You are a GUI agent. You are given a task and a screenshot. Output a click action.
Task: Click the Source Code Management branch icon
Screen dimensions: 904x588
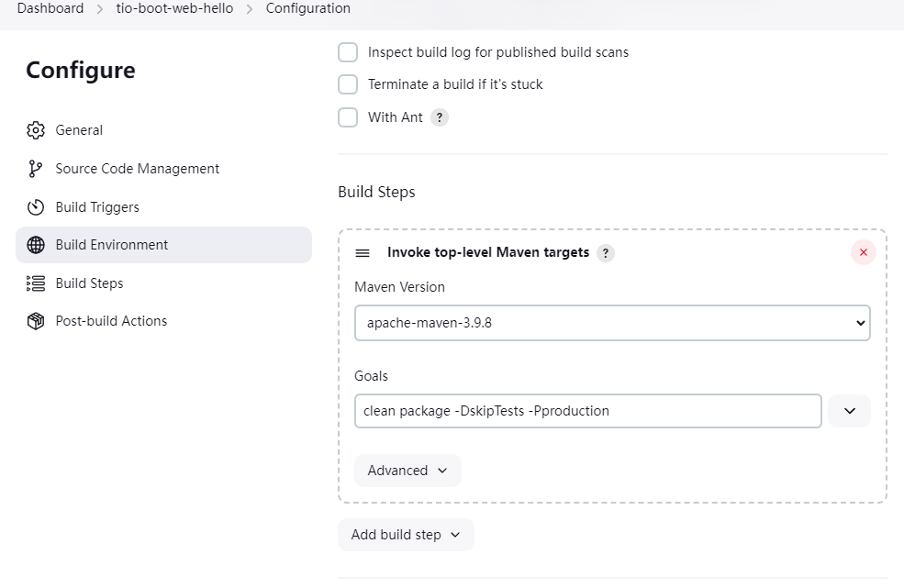[36, 169]
